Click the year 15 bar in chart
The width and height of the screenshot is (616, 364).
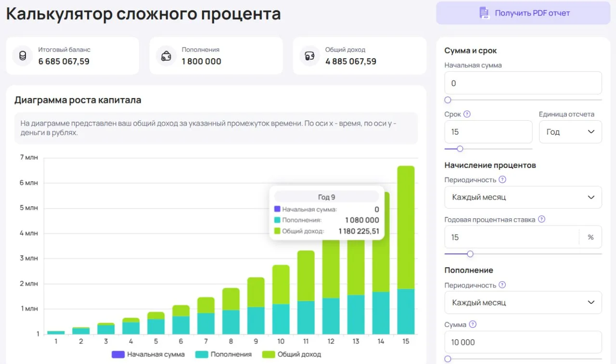406,250
